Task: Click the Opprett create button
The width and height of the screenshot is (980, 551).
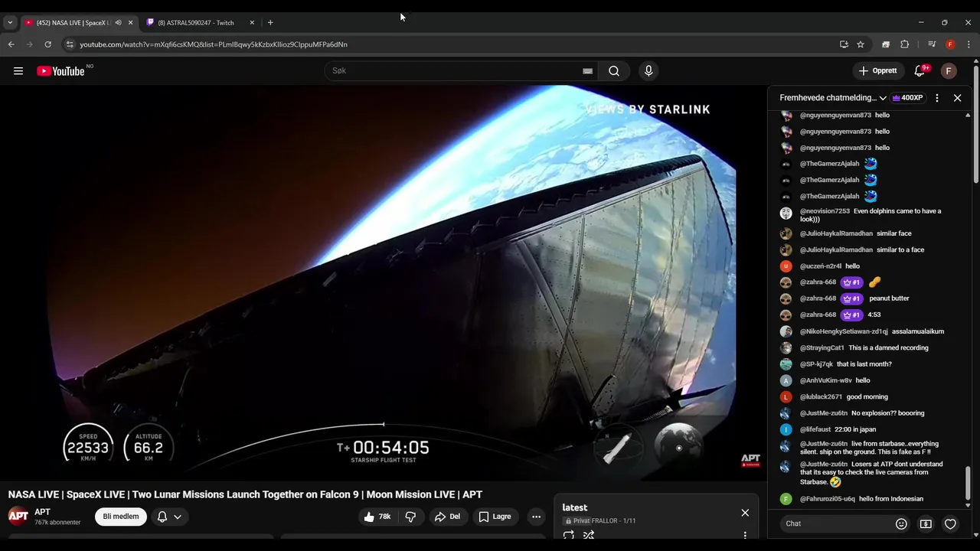Action: (x=877, y=71)
